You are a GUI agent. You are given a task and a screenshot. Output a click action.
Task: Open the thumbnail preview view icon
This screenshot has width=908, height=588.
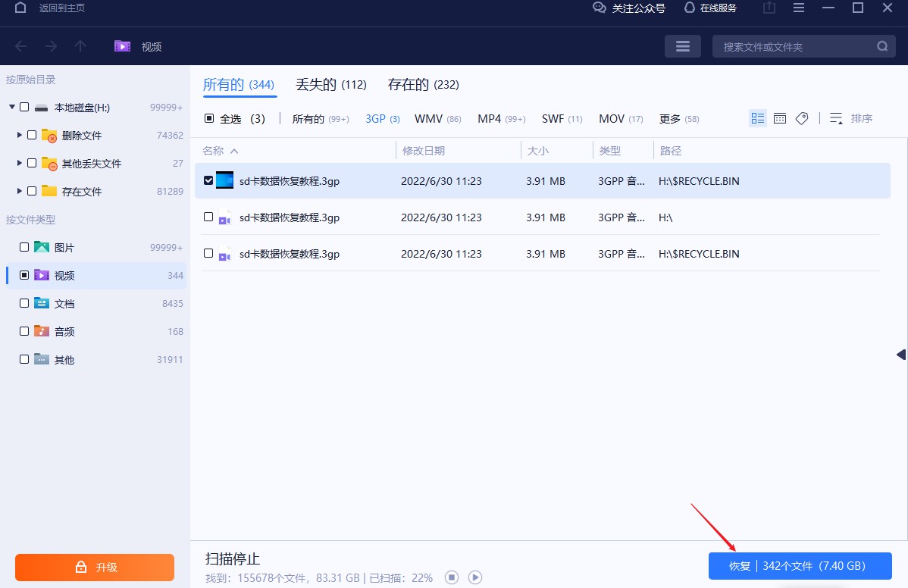tap(780, 117)
